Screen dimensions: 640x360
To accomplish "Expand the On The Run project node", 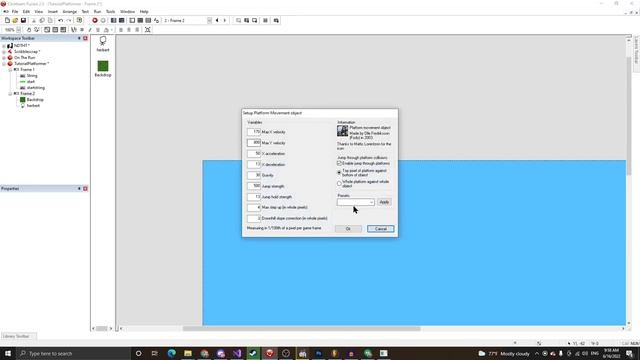I will (x=4, y=58).
